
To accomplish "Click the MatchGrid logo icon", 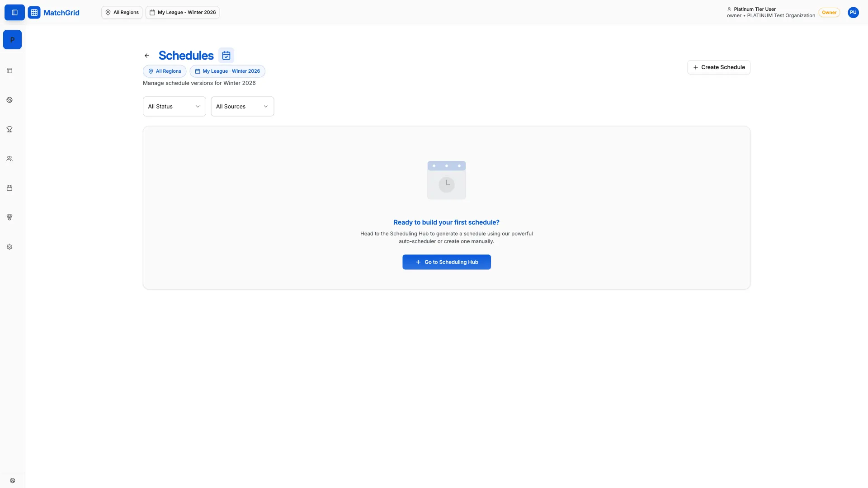I will click(x=34, y=13).
